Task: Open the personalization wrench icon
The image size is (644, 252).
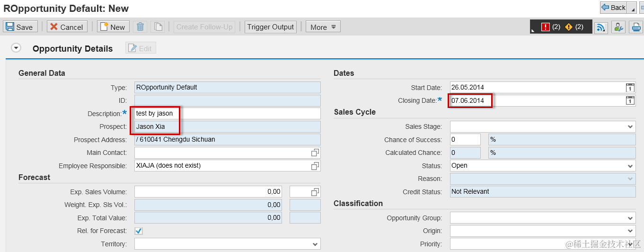Action: 618,27
